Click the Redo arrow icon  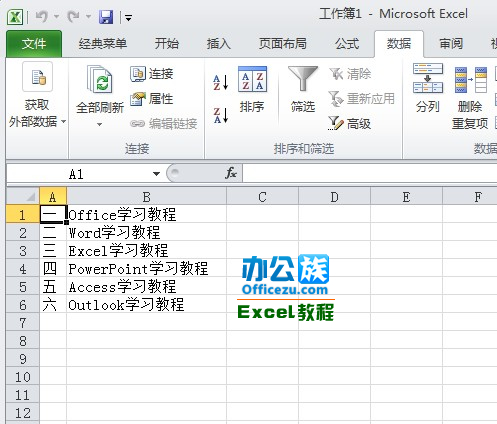(x=73, y=16)
